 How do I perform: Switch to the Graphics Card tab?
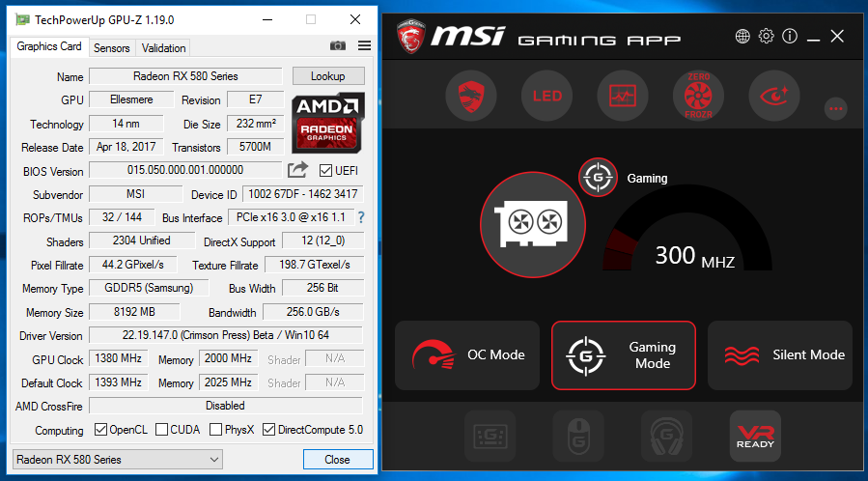[x=48, y=46]
